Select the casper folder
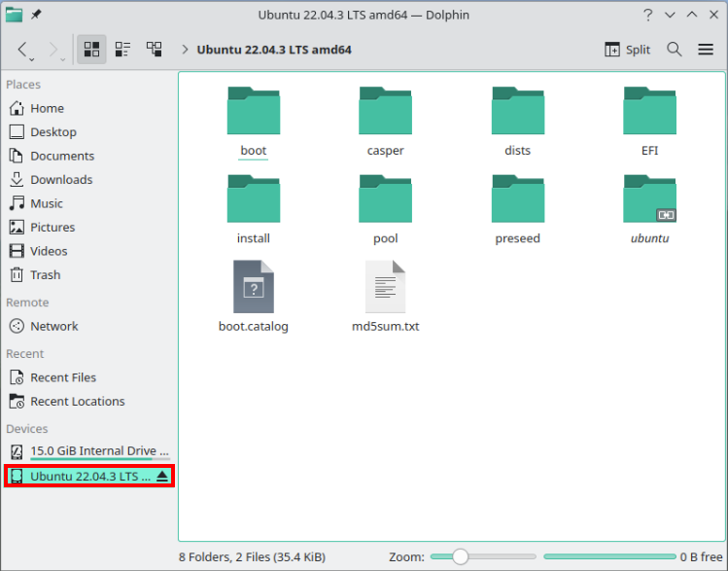The width and height of the screenshot is (728, 571). click(385, 123)
